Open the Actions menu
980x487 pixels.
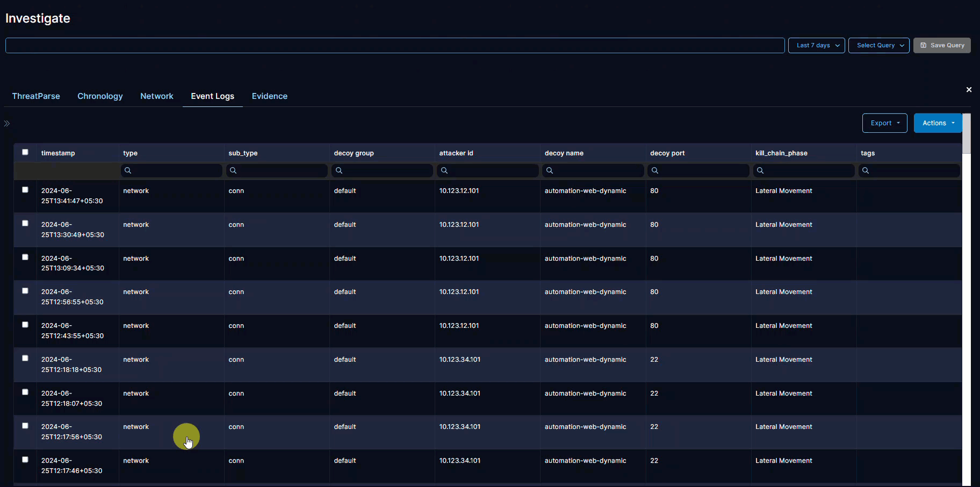936,123
